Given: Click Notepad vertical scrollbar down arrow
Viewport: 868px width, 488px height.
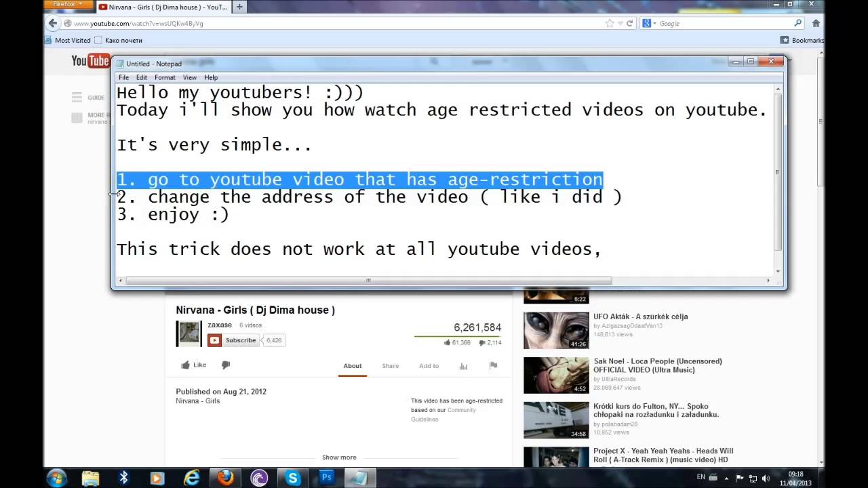Looking at the screenshot, I should point(778,270).
